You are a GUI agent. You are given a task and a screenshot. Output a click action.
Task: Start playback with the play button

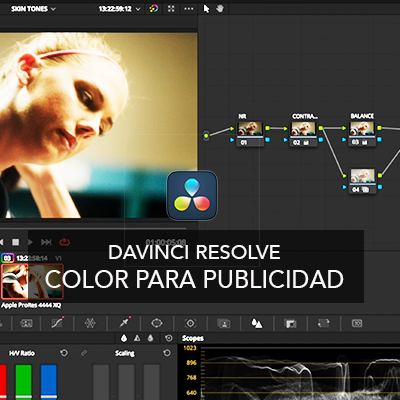point(30,242)
